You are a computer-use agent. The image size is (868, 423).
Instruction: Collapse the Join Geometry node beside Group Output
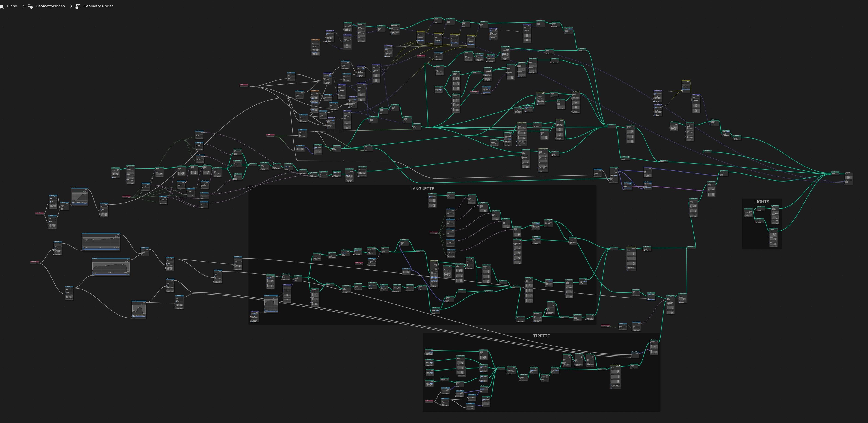(x=832, y=172)
